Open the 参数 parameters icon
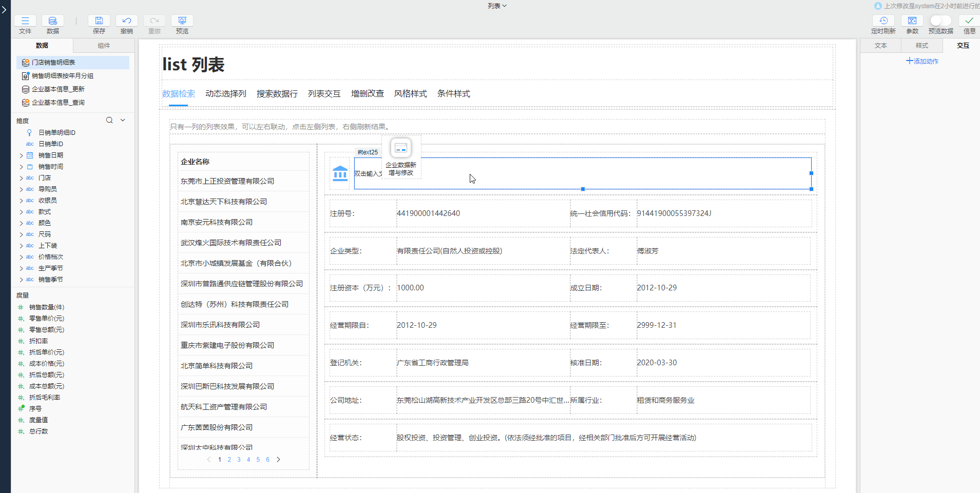Image resolution: width=980 pixels, height=493 pixels. pos(912,21)
